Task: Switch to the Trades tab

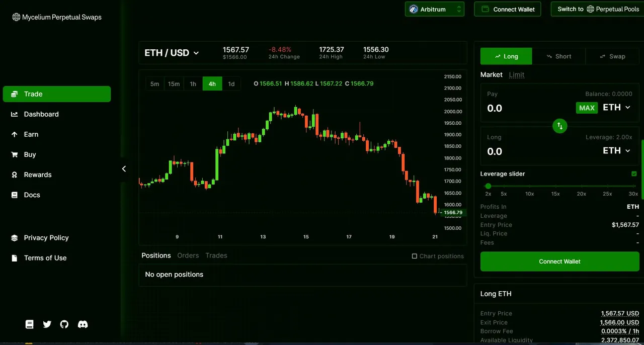Action: [216, 255]
